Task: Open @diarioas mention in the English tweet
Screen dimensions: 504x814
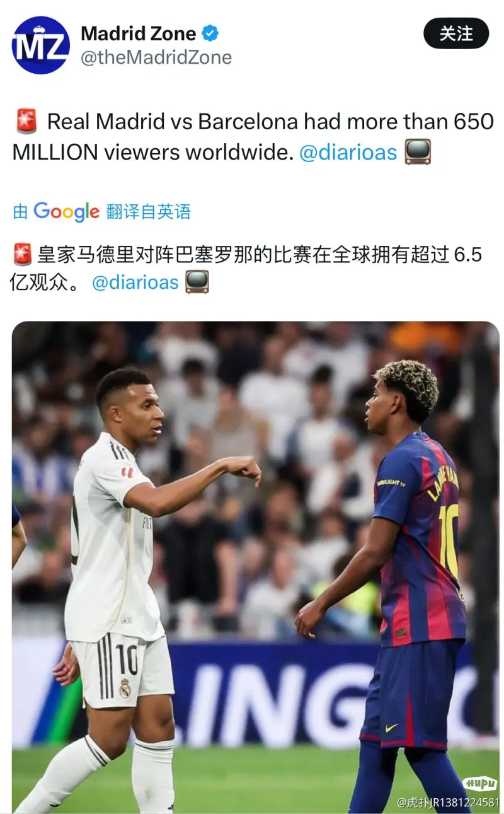Action: 348,152
